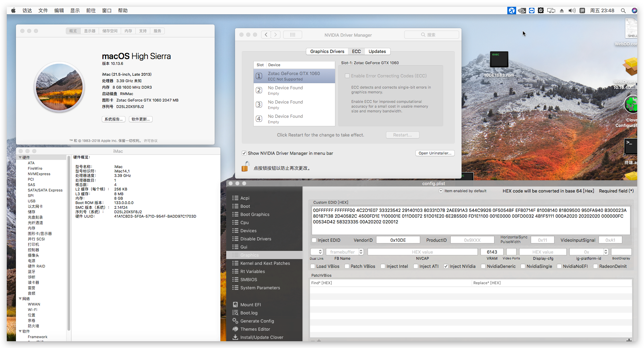644x348 pixels.
Task: Toggle Show NVIDIA Driver Manager in menu bar
Action: (x=244, y=153)
